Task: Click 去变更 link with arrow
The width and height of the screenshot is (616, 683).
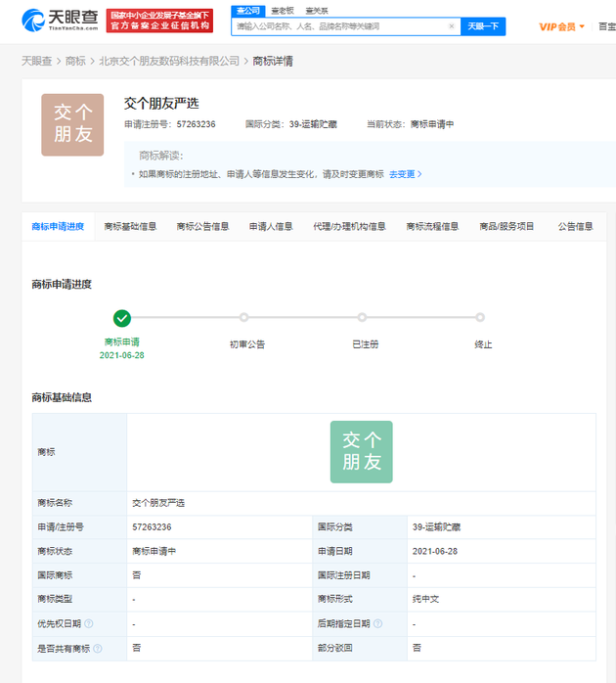Action: pos(405,174)
